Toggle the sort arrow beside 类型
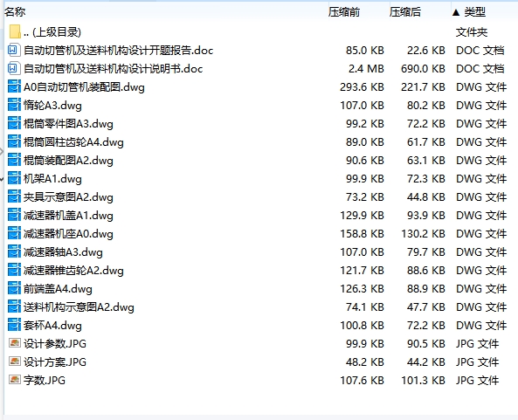The height and width of the screenshot is (420, 518). pyautogui.click(x=456, y=12)
